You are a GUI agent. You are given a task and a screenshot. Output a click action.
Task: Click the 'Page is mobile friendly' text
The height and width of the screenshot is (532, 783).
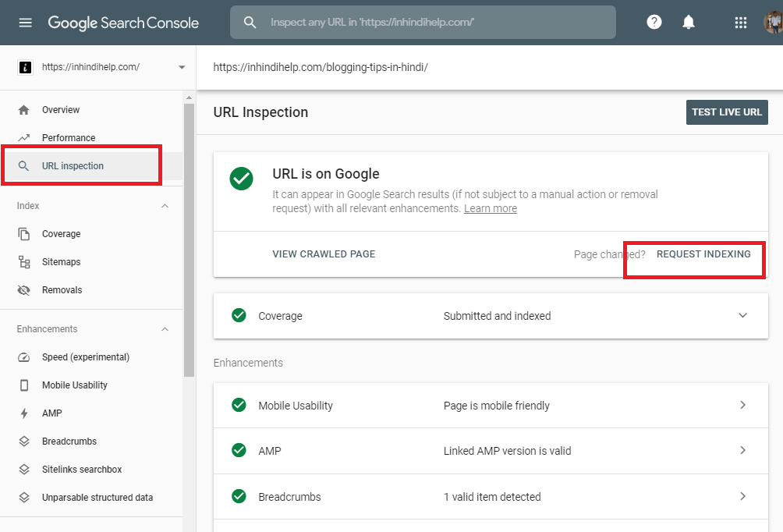496,406
